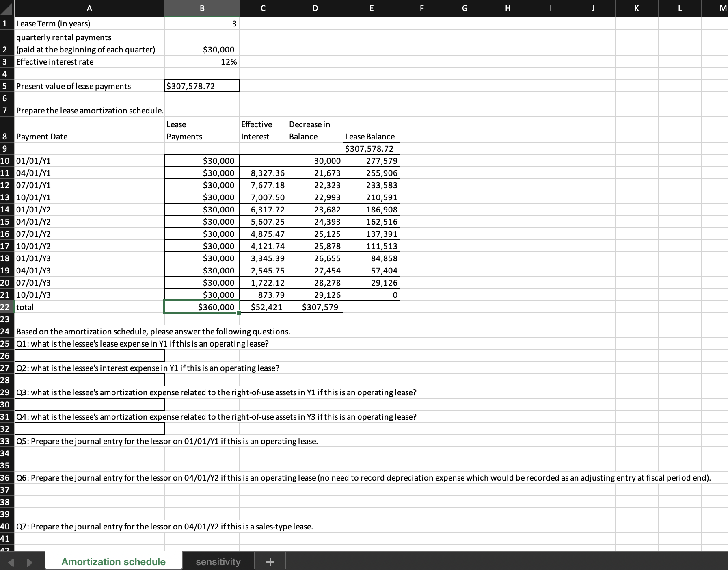Add a new sheet with the plus button
Image resolution: width=728 pixels, height=570 pixels.
point(270,561)
